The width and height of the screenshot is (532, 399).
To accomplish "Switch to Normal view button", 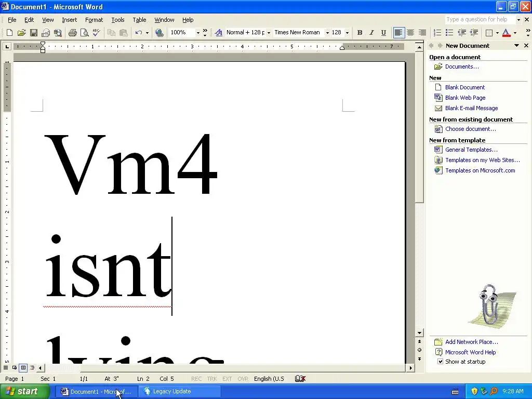I will (6, 367).
